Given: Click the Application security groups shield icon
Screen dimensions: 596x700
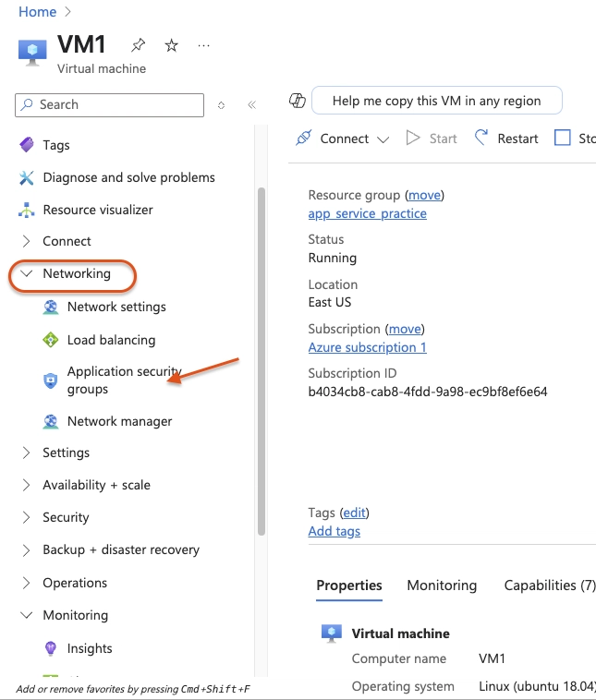Looking at the screenshot, I should pos(51,380).
